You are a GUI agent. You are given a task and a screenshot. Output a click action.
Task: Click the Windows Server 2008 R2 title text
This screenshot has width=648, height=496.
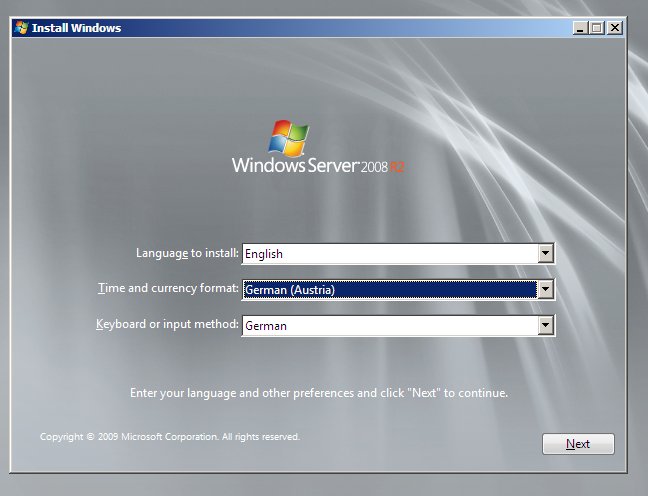[317, 165]
